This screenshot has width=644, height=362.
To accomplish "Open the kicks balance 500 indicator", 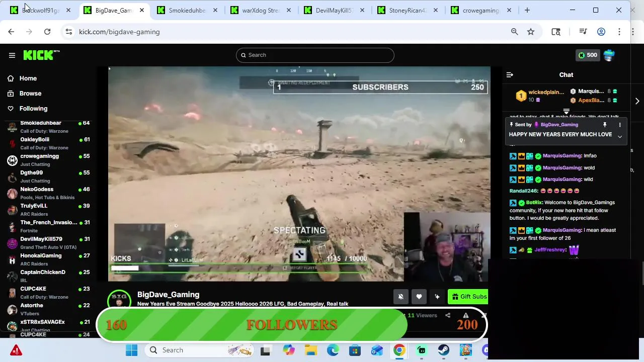I will tap(588, 55).
